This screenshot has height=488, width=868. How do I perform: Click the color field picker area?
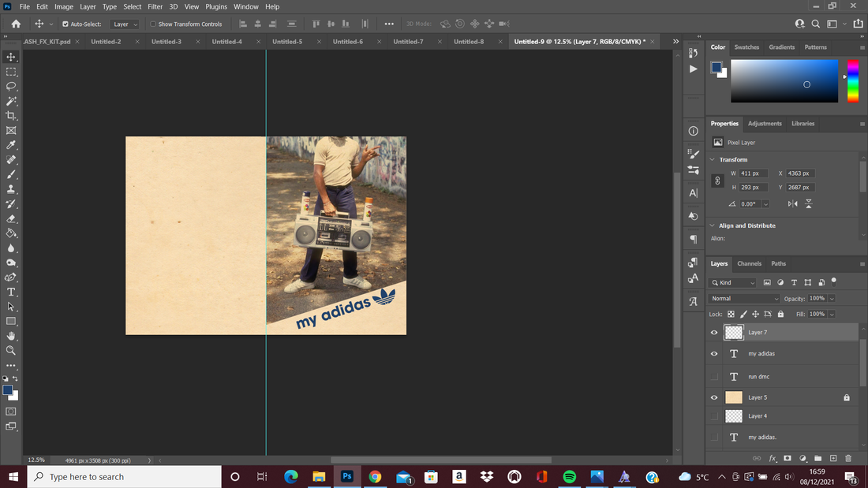[x=784, y=80]
